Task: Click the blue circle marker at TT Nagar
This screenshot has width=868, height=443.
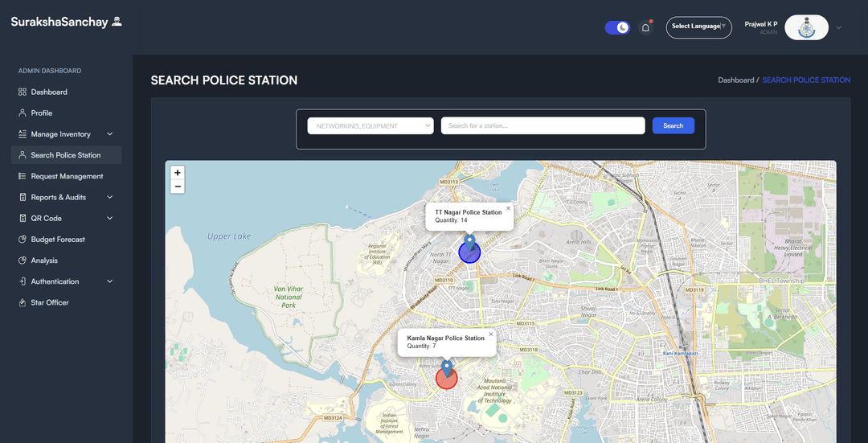Action: click(470, 252)
